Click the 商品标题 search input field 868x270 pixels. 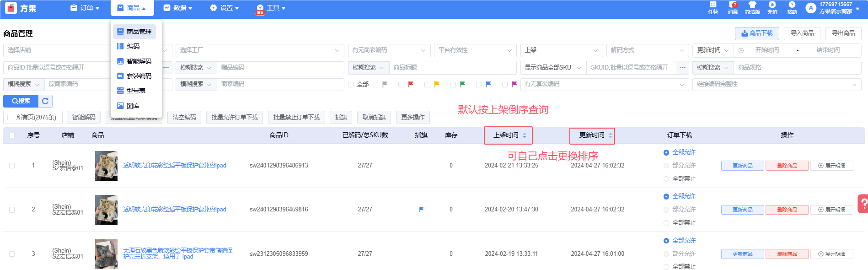click(x=453, y=68)
